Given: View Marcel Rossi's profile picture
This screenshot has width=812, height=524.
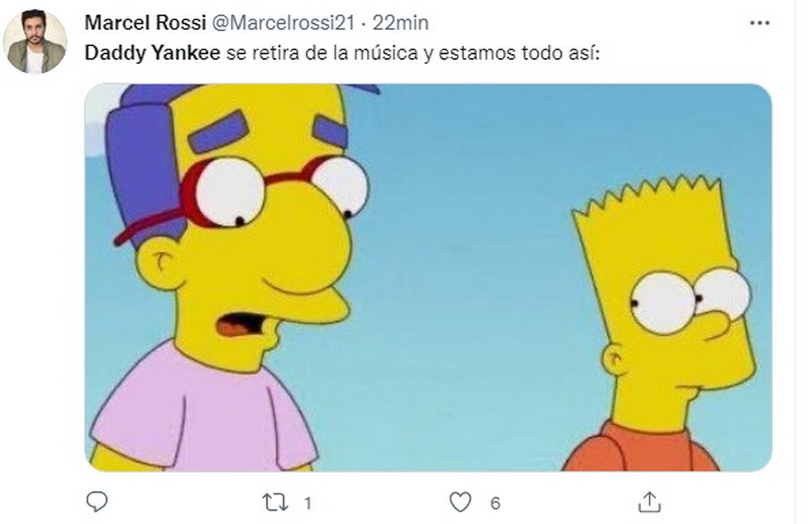Looking at the screenshot, I should pyautogui.click(x=35, y=41).
